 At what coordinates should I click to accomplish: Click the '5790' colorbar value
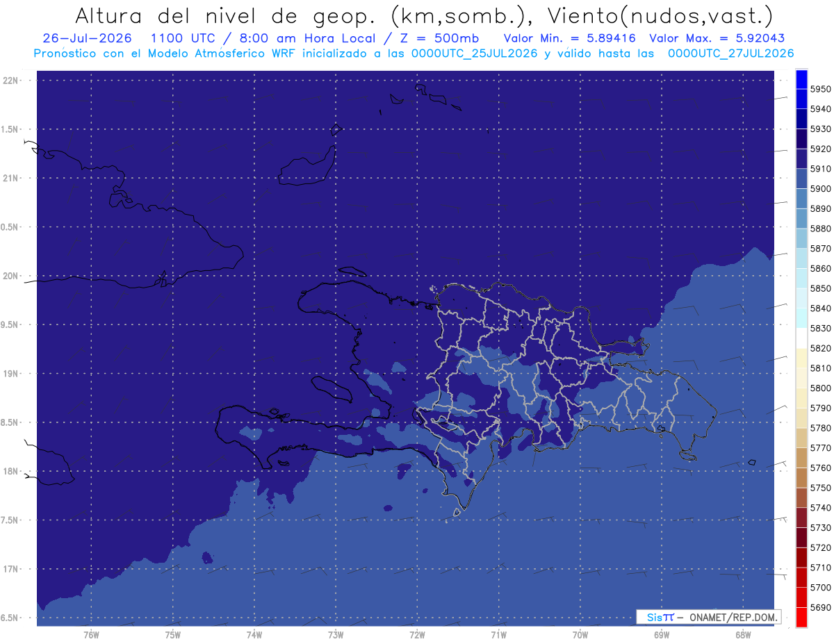[821, 408]
